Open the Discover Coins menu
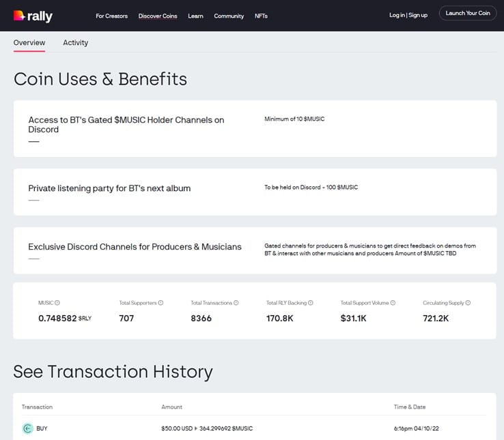Screen dimensions: 504x440 158,16
